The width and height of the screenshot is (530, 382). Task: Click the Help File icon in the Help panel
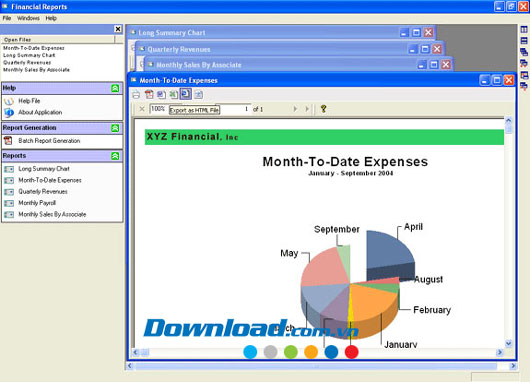(x=9, y=101)
